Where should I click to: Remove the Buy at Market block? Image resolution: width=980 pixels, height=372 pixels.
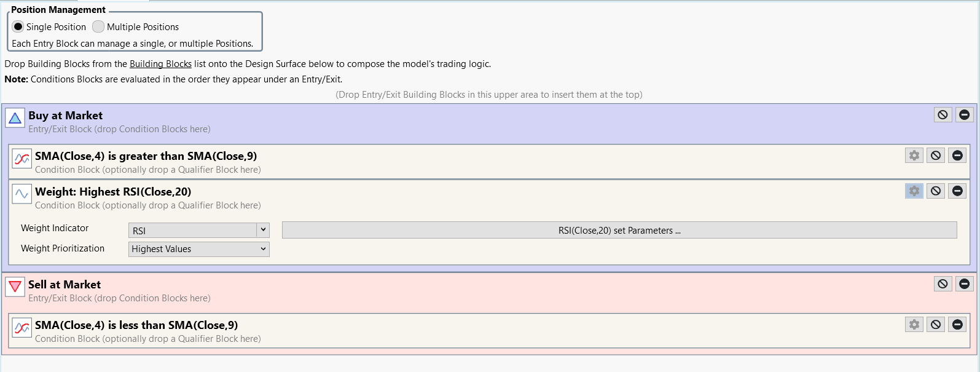(964, 114)
